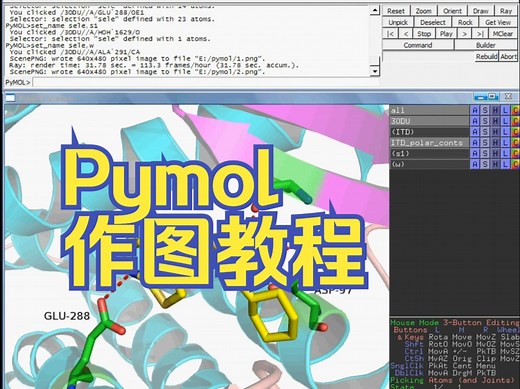Open Action menu for 'all' row

click(475, 110)
